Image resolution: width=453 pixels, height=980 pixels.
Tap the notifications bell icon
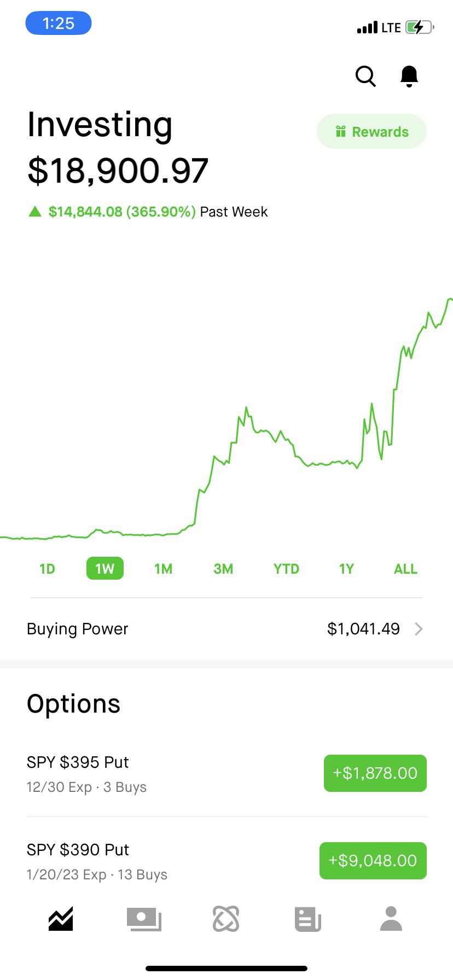(x=409, y=77)
